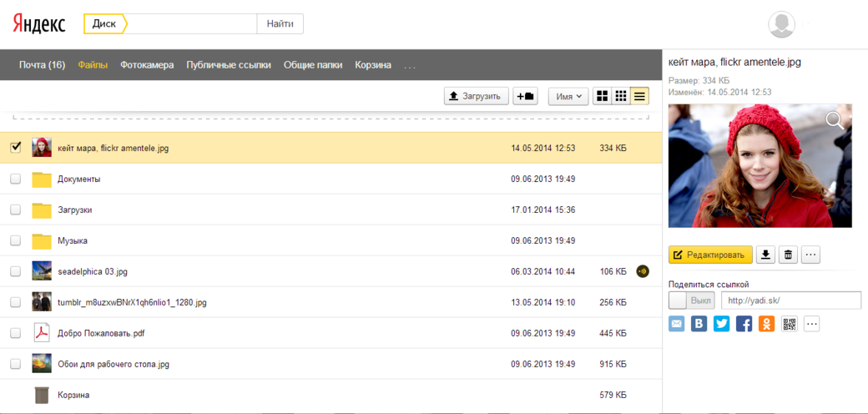Select the Документы folder name
868x414 pixels.
tap(79, 179)
